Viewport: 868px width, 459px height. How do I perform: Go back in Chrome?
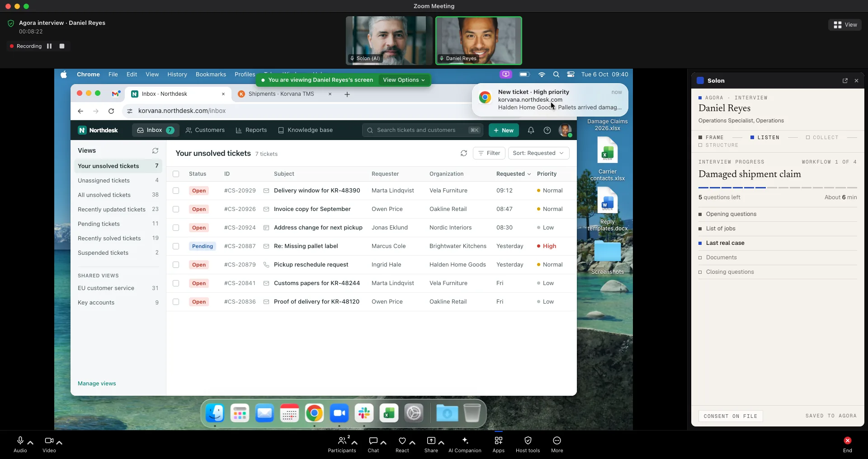click(80, 111)
